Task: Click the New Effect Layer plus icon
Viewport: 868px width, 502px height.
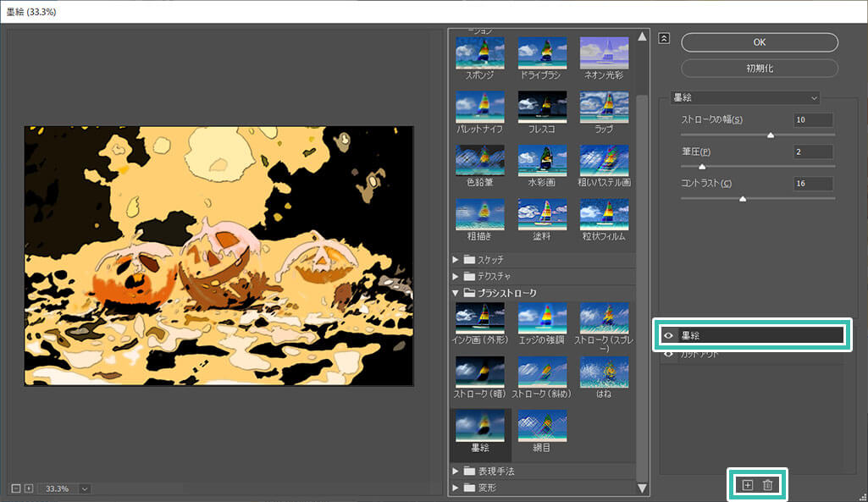Action: 746,484
